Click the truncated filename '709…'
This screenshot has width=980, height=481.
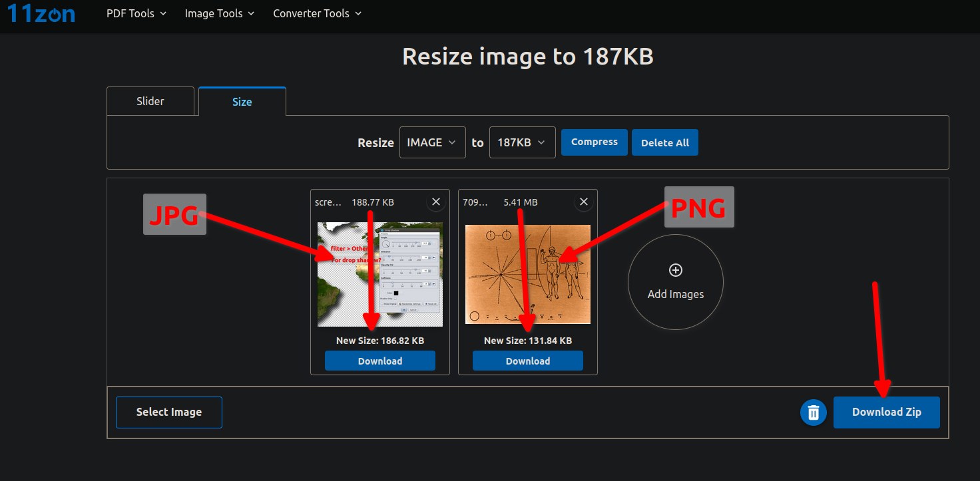click(475, 202)
